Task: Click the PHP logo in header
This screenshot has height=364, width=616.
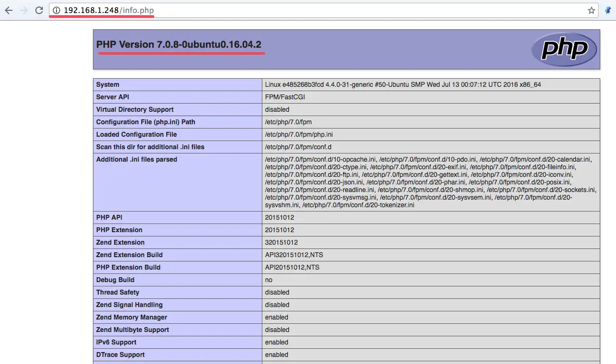Action: pyautogui.click(x=564, y=49)
